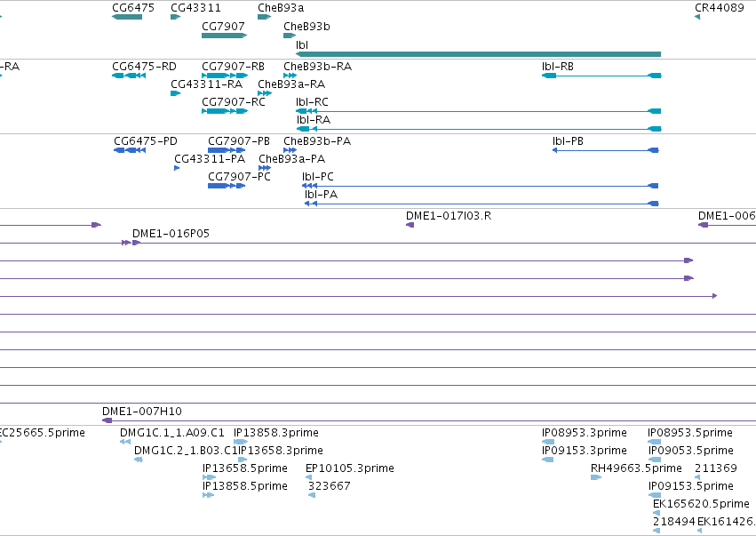The image size is (756, 536).
Task: Select the Ibl-RC transcript label
Action: tap(312, 102)
